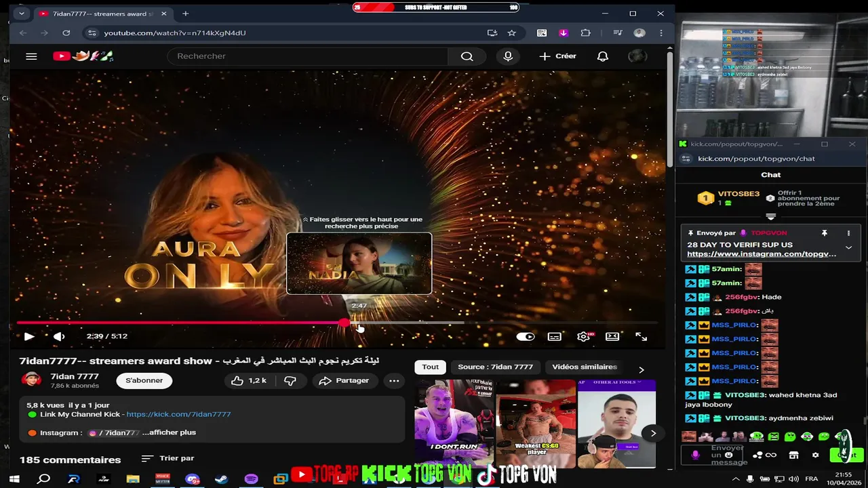Play the video

coord(29,336)
